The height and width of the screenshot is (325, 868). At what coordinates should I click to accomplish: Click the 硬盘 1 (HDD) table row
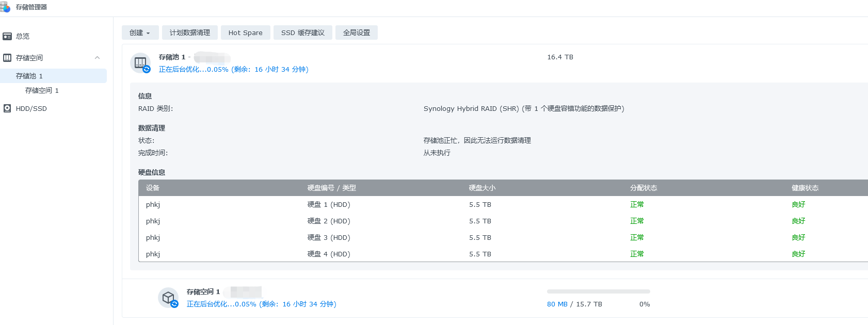click(x=328, y=204)
